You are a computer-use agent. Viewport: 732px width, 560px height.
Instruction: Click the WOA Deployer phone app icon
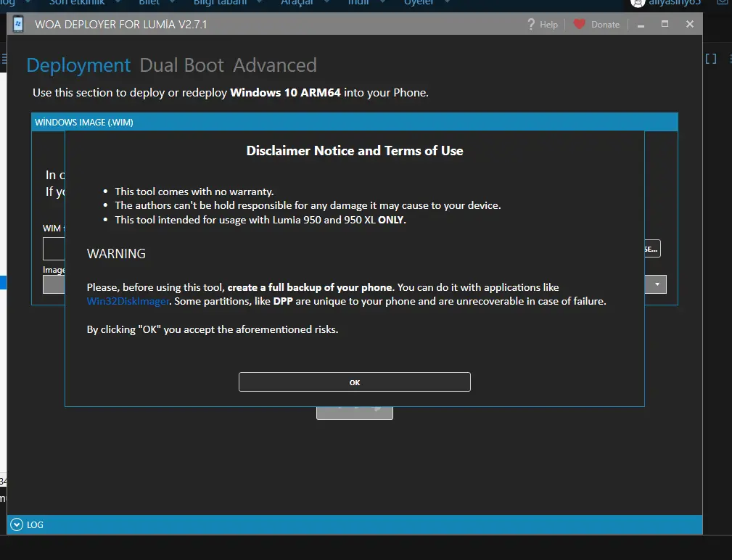pyautogui.click(x=18, y=24)
